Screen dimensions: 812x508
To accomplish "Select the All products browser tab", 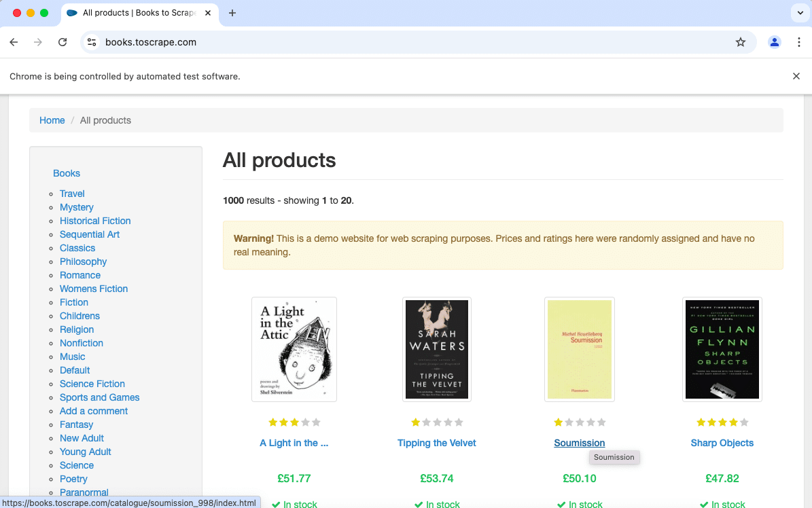I will pyautogui.click(x=139, y=13).
